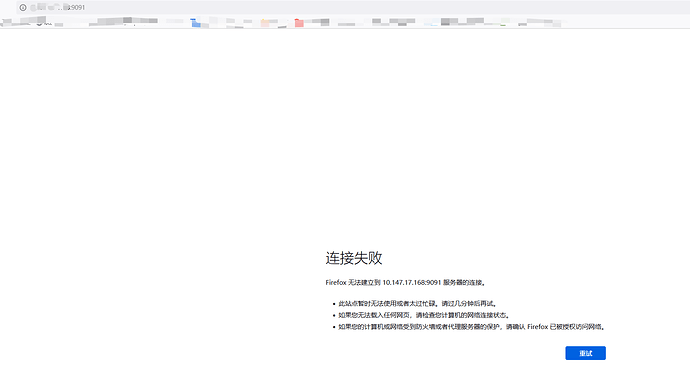Click the blue 重试 retry button
The image size is (690, 369).
(585, 353)
